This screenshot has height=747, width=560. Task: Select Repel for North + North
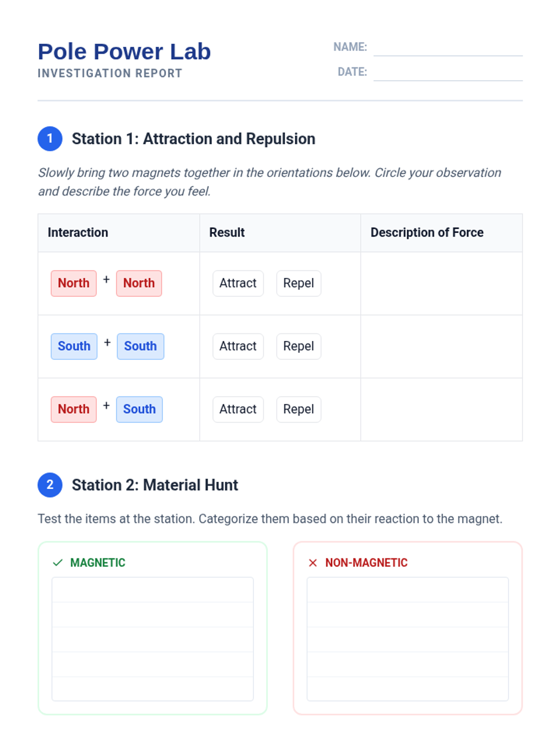(298, 283)
